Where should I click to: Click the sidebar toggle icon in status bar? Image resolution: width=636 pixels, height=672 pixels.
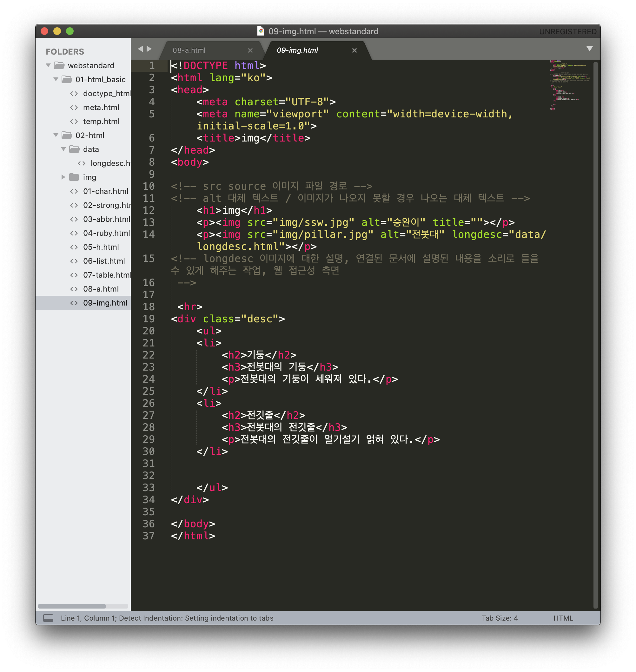48,618
